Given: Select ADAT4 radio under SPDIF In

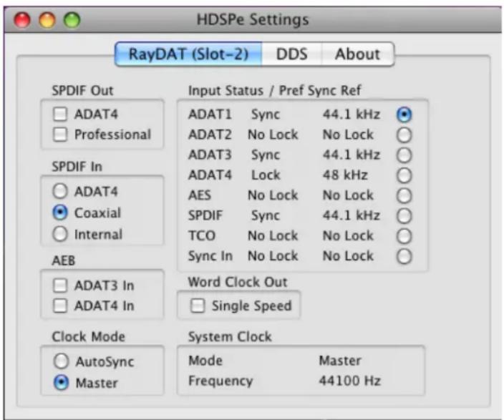Looking at the screenshot, I should 60,191.
